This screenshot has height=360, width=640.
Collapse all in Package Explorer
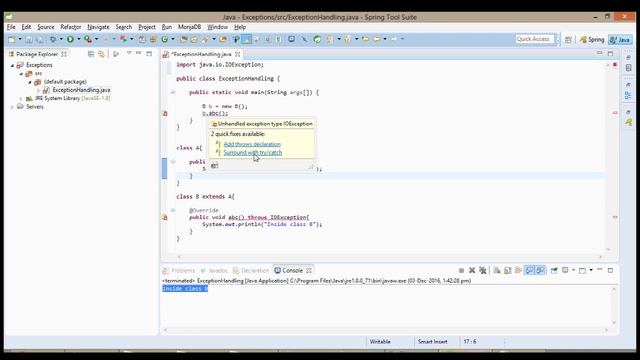[x=91, y=54]
